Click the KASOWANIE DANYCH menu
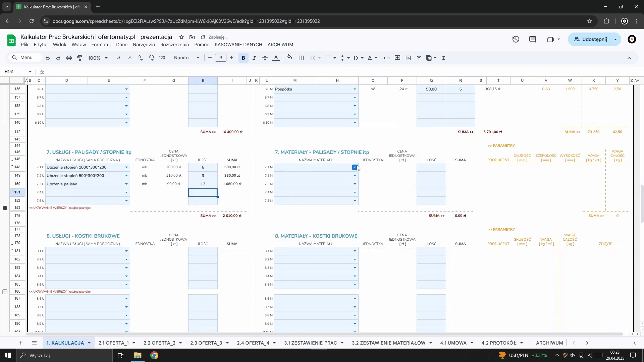The height and width of the screenshot is (362, 644). 238,45
